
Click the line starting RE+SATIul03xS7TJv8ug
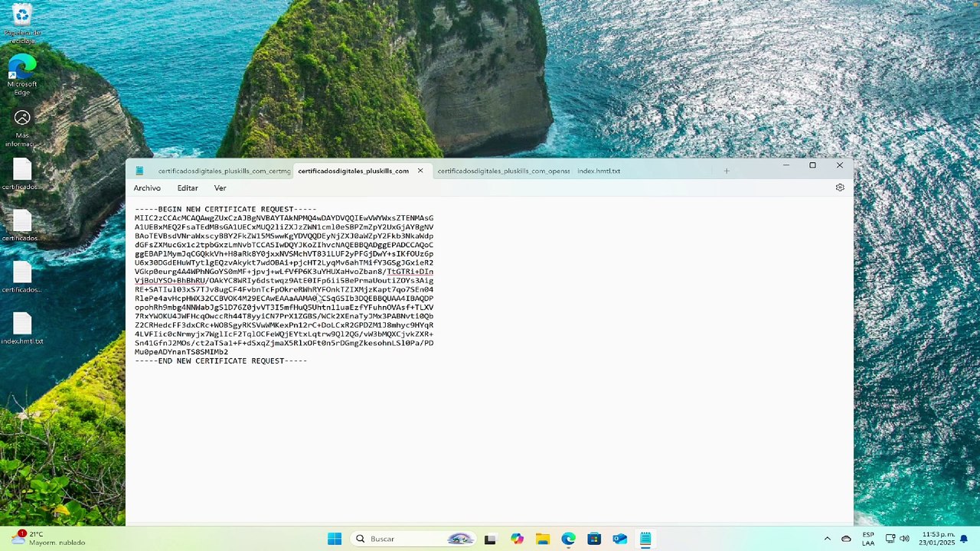(x=284, y=289)
